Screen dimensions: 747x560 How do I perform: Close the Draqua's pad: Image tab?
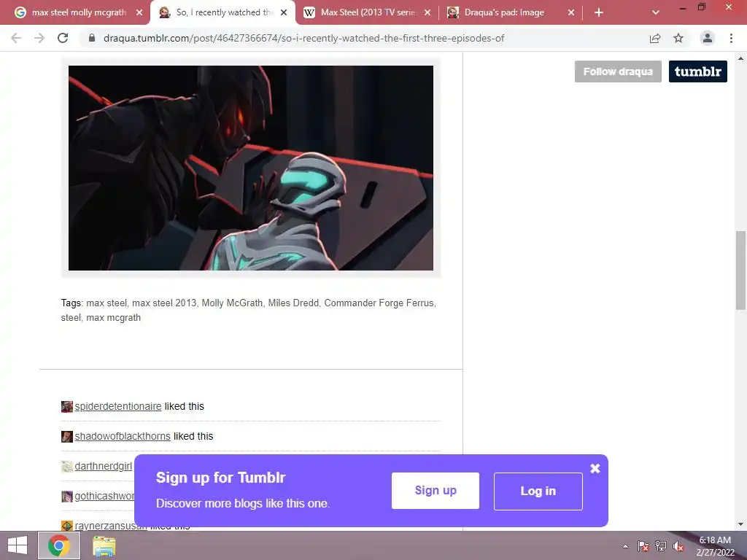point(571,12)
